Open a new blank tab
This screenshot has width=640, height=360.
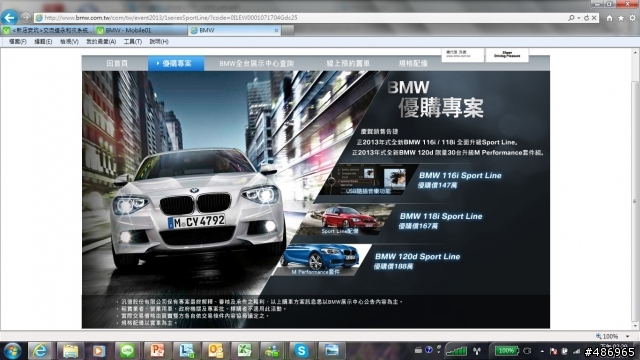coord(288,30)
